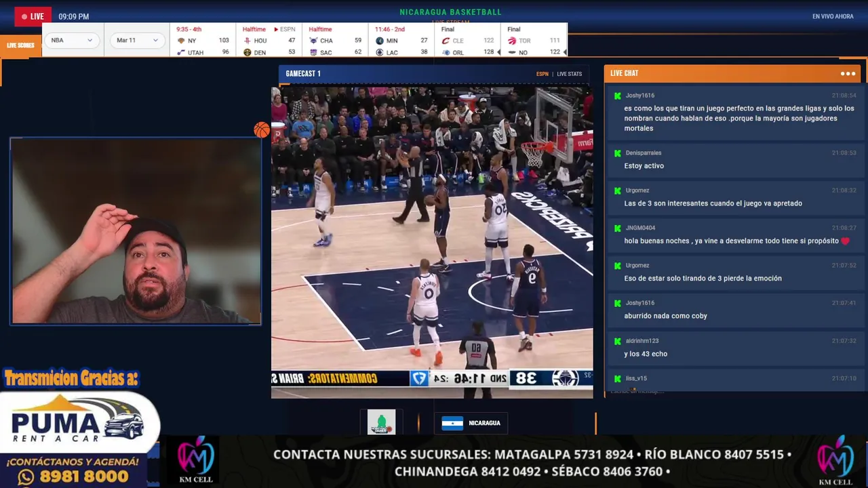
Task: Click Halftime status above CHA-SAC game
Action: (320, 29)
